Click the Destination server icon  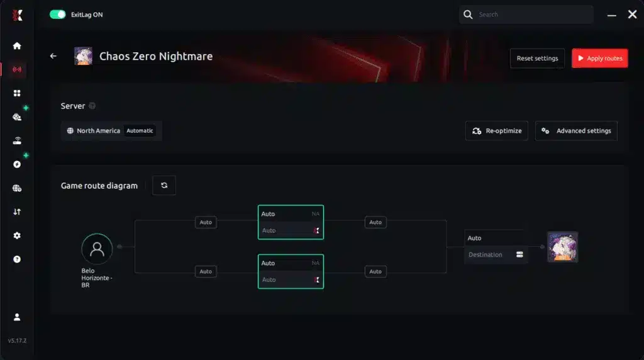click(519, 254)
